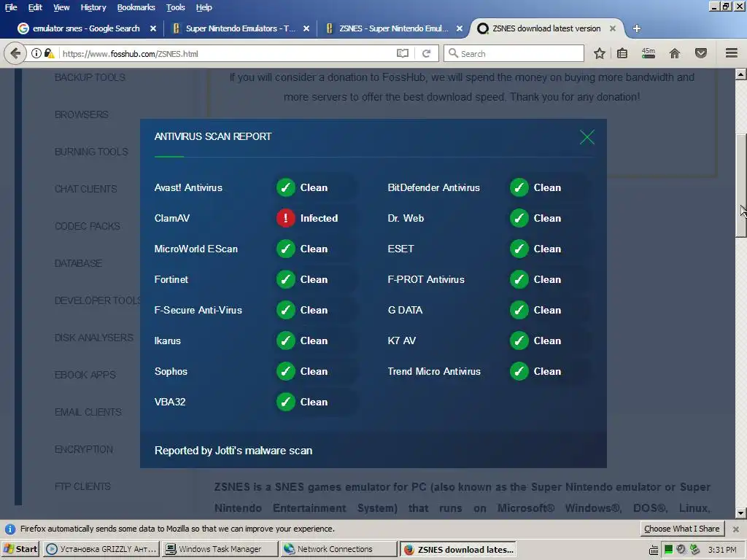Open the View menu

tap(61, 7)
